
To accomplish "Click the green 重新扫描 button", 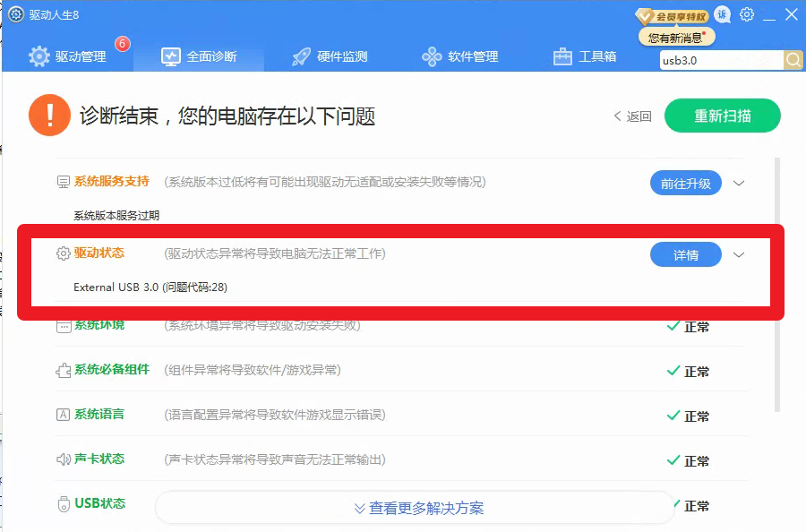I will (722, 116).
